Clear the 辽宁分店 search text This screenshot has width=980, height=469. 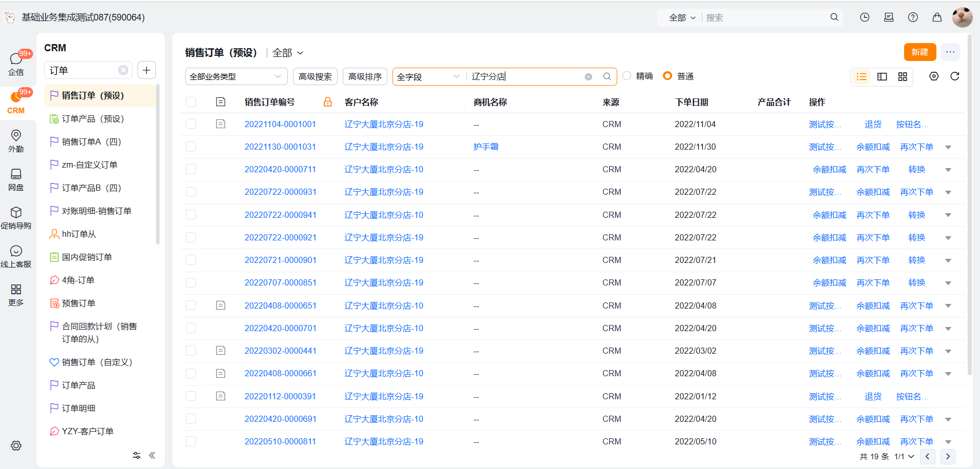point(589,77)
